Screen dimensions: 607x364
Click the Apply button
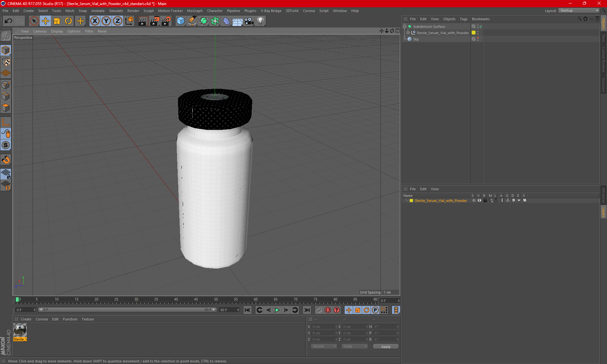pyautogui.click(x=385, y=346)
